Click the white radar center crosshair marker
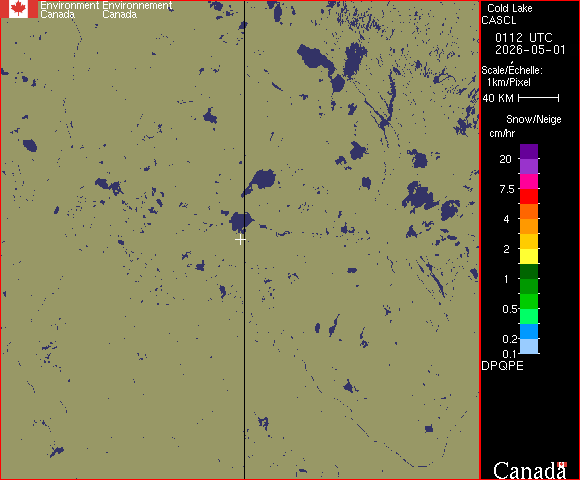 coord(240,240)
